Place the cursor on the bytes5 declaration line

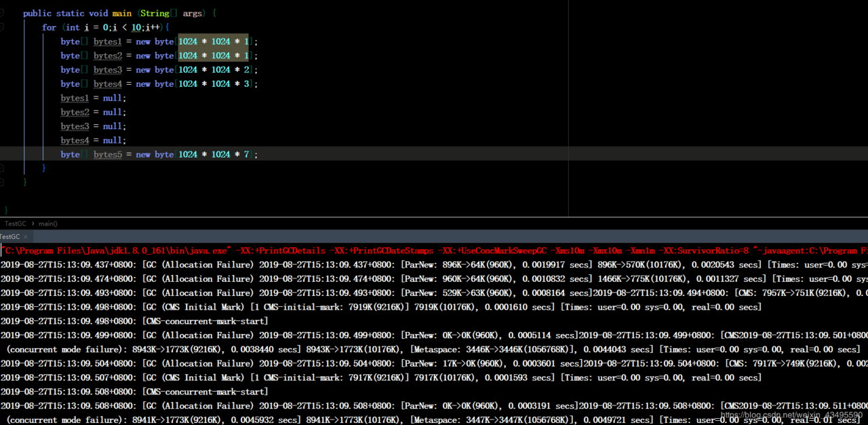434,154
